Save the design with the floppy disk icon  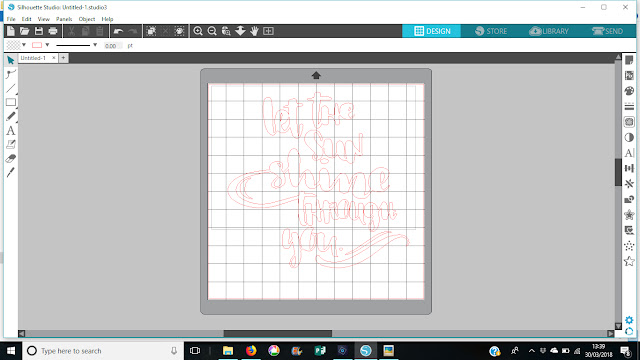pyautogui.click(x=39, y=31)
